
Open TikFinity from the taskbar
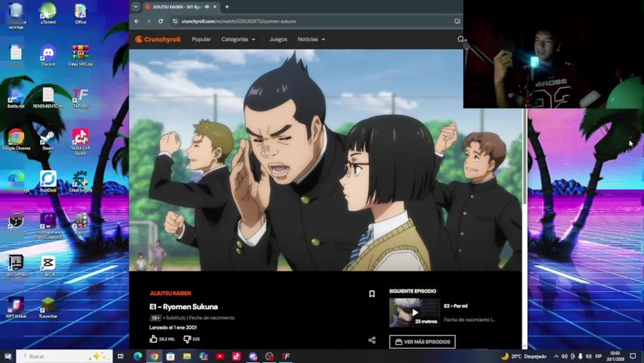tap(286, 356)
